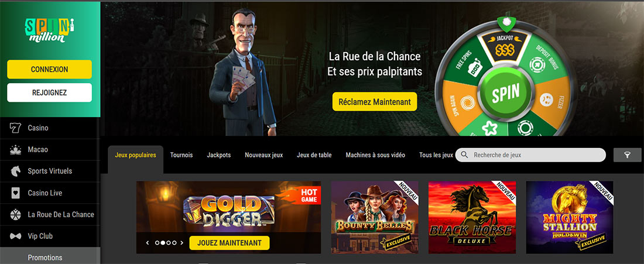Open the game filter funnel button
Image resolution: width=644 pixels, height=264 pixels.
click(x=627, y=155)
